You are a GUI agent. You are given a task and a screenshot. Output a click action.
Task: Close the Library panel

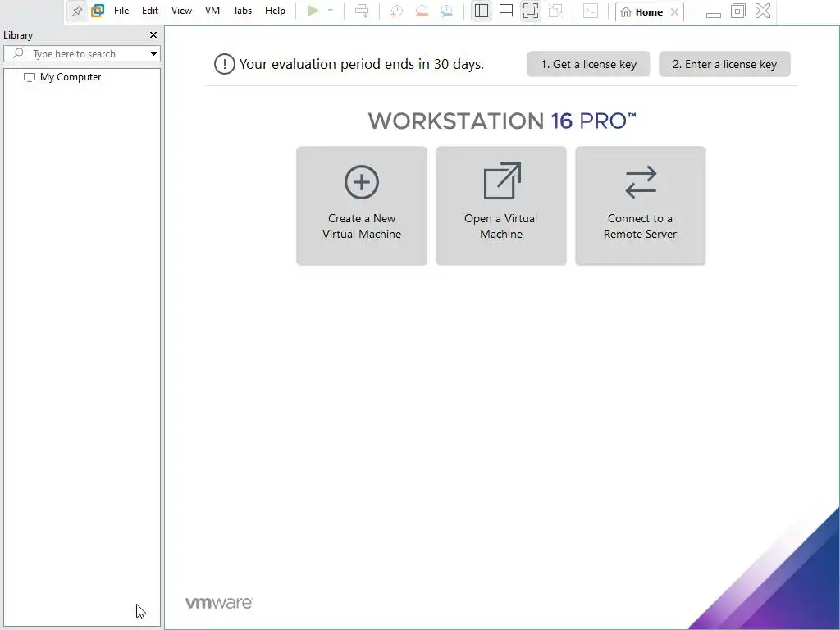[153, 34]
